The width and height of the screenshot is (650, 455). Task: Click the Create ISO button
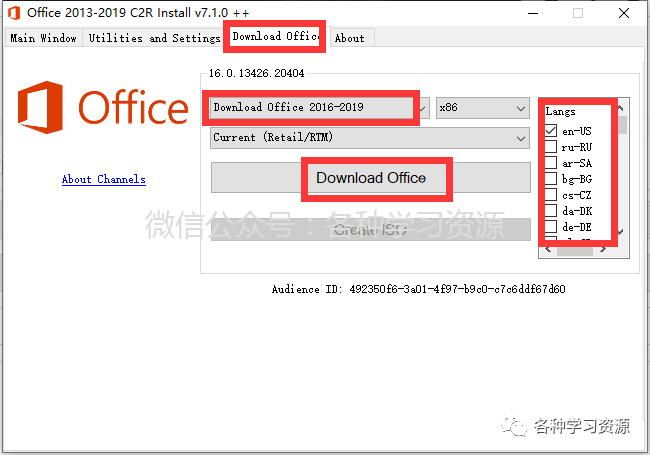point(371,230)
